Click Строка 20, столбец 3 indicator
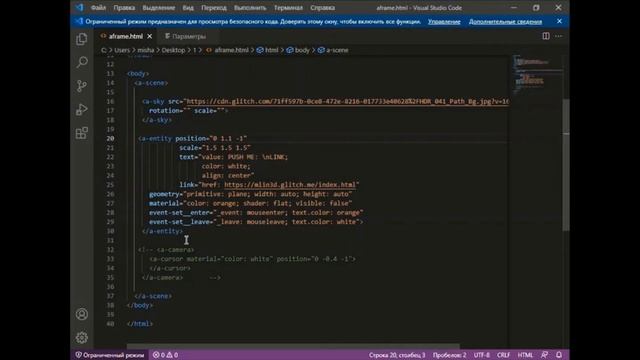This screenshot has width=640, height=360. click(x=397, y=355)
